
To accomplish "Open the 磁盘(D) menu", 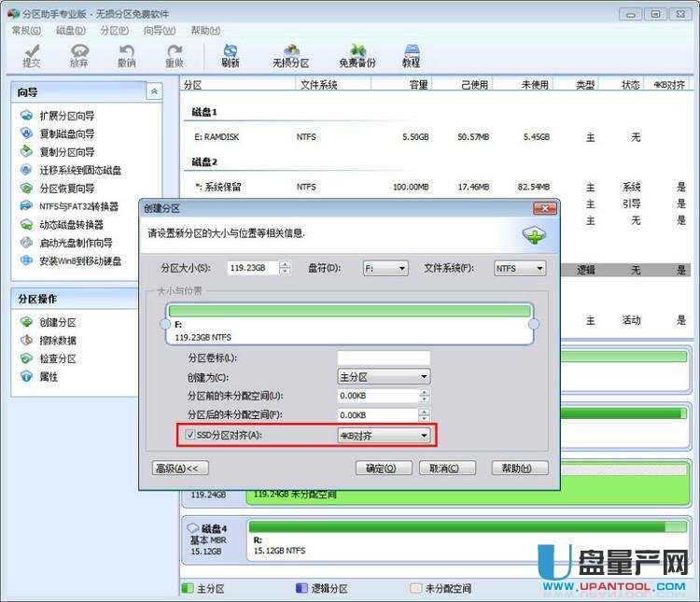I will pos(70,30).
